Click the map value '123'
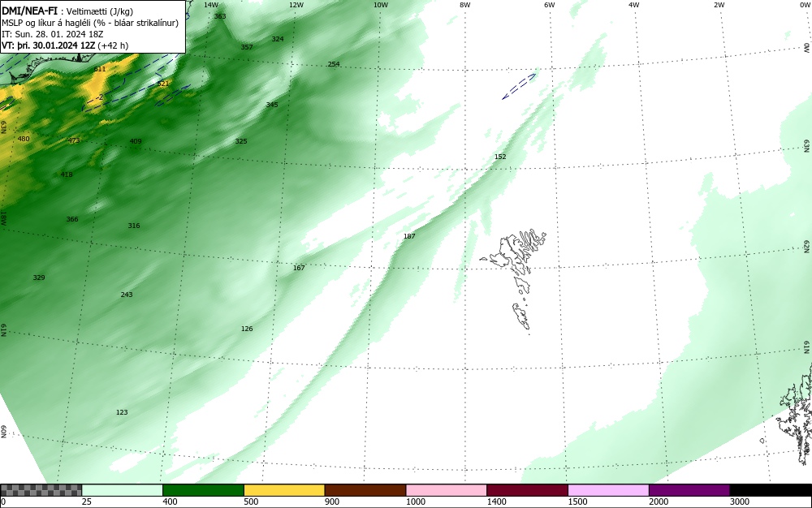812x508 pixels. click(x=122, y=412)
